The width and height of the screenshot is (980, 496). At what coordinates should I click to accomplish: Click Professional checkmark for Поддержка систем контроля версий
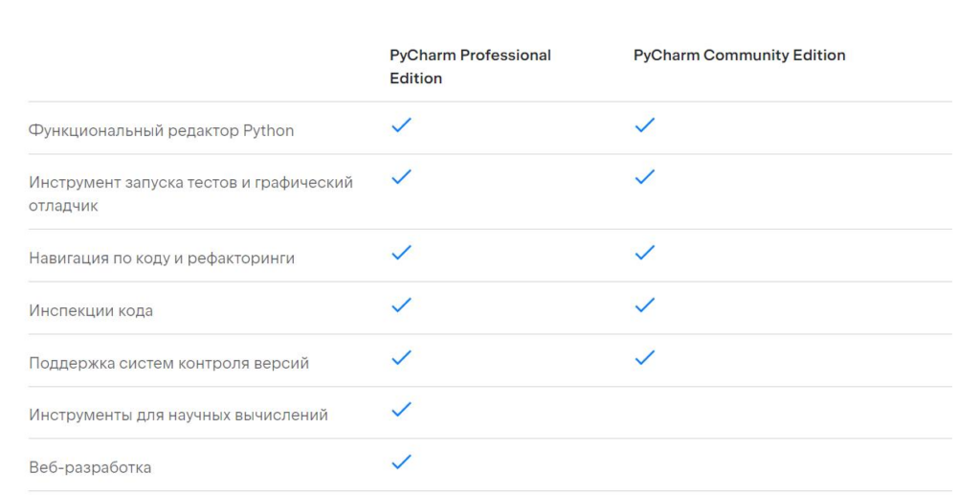pyautogui.click(x=401, y=358)
